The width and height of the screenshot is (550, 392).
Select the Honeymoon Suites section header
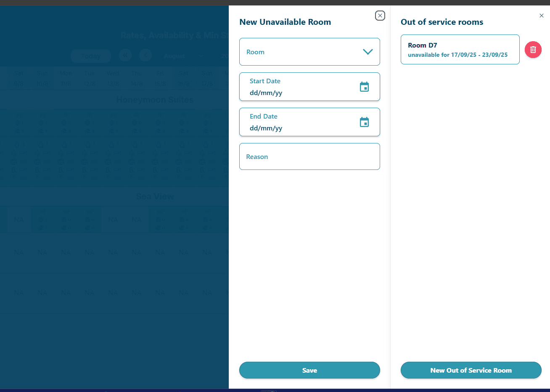tap(155, 100)
